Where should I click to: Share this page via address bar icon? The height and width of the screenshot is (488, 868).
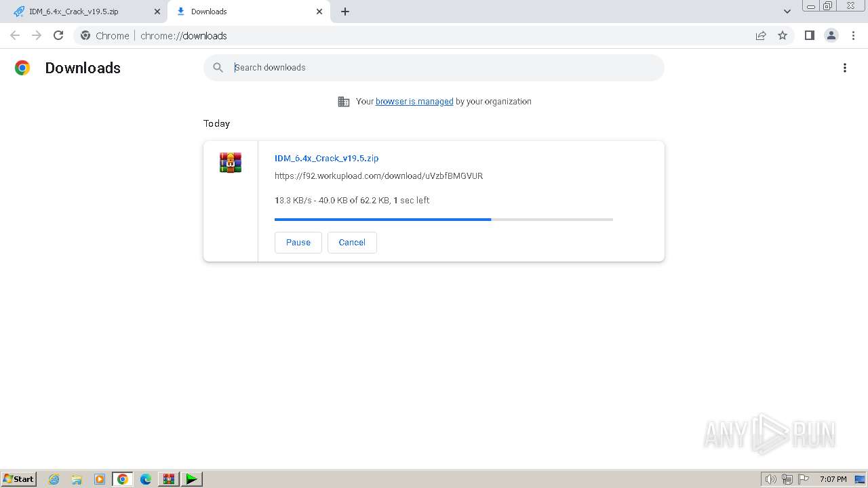(761, 35)
